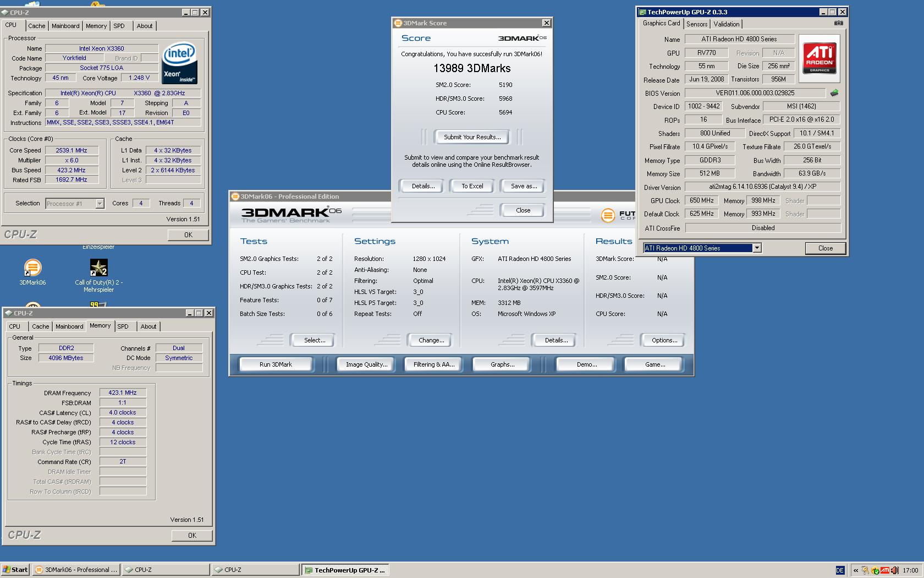Viewport: 924px width, 578px height.
Task: Click the Graphs button
Action: [x=502, y=364]
